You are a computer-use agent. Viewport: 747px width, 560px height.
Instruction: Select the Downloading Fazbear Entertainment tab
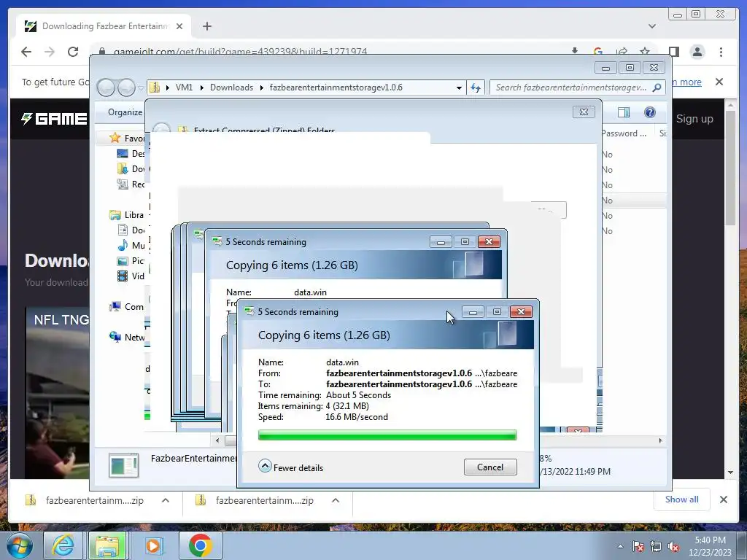pos(104,26)
